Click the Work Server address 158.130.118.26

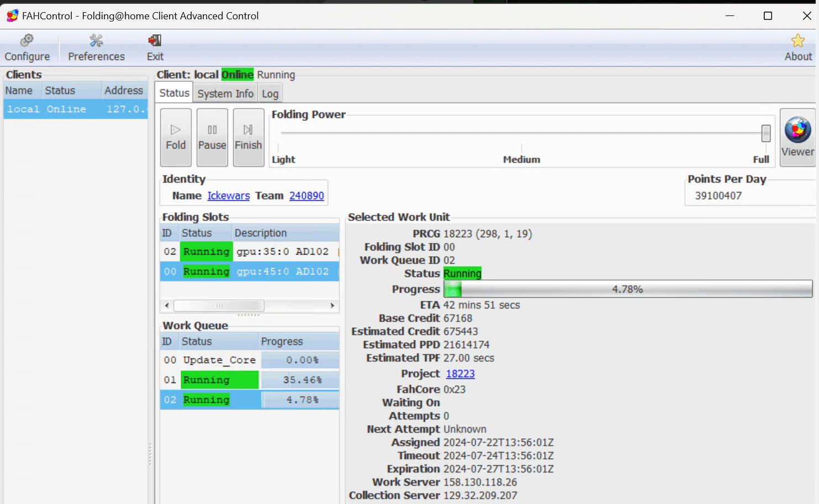[x=480, y=482]
